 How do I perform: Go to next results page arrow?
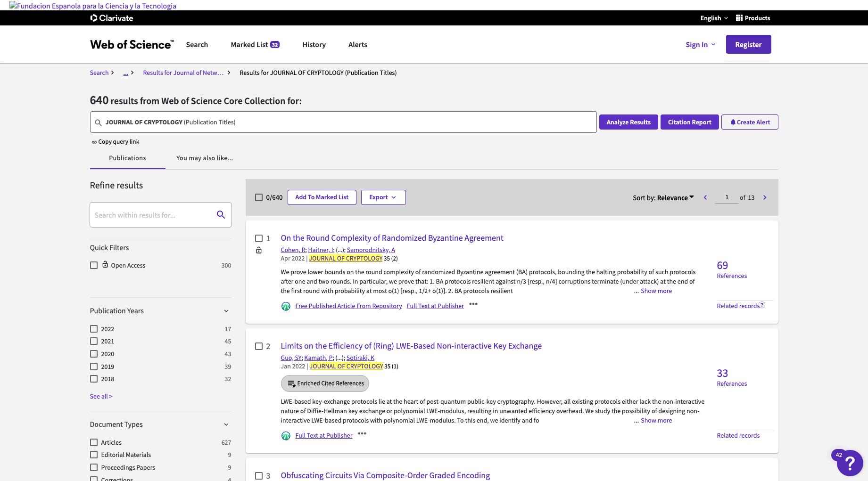tap(765, 197)
